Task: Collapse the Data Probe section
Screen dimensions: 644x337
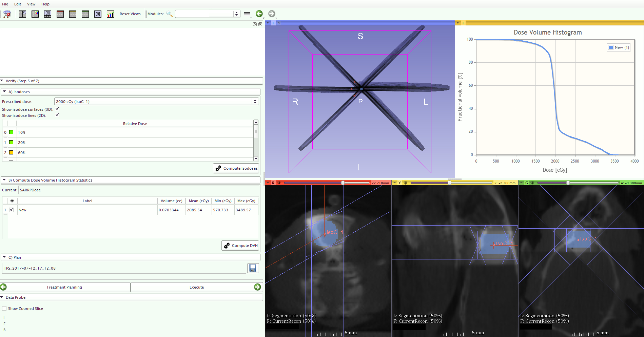Action: pos(2,297)
